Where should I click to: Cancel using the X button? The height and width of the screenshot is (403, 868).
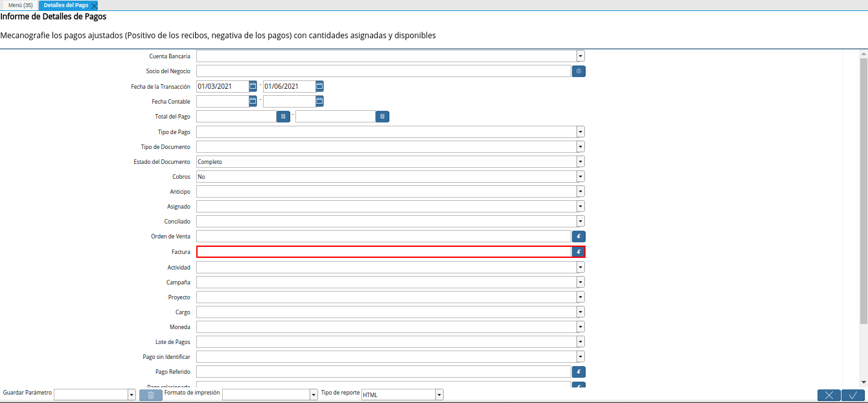(828, 395)
